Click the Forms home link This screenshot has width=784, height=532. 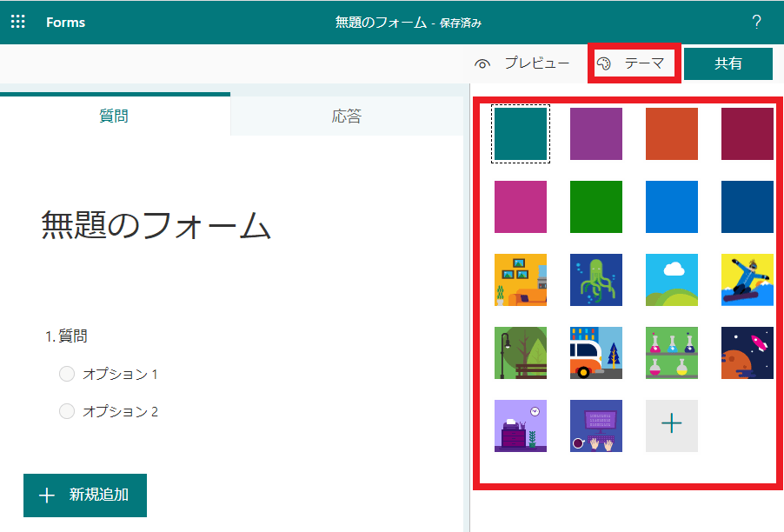coord(65,22)
